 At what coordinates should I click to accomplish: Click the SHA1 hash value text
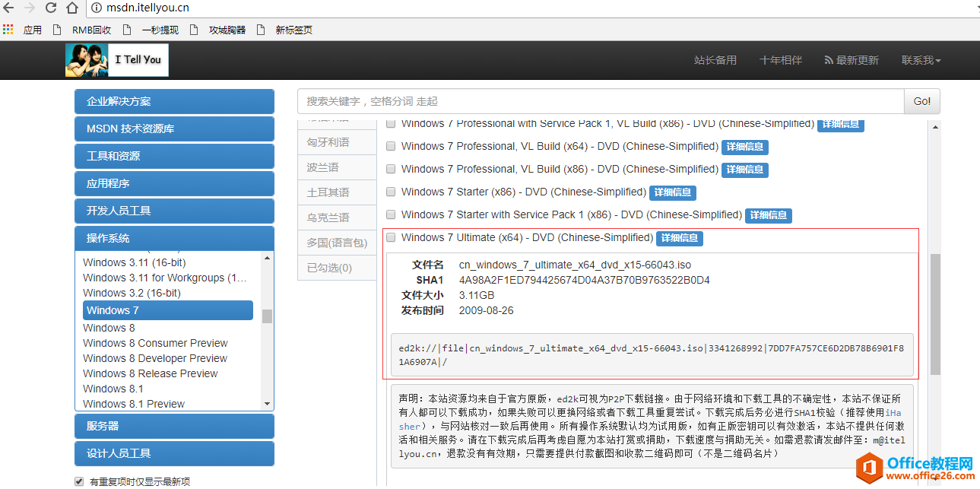click(585, 280)
